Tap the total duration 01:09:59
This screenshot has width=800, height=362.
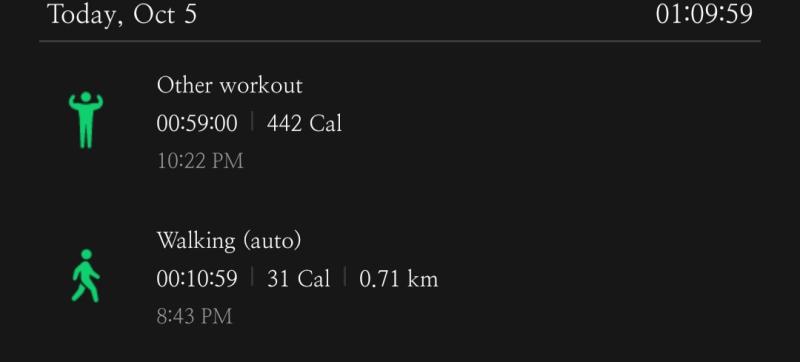tap(704, 14)
